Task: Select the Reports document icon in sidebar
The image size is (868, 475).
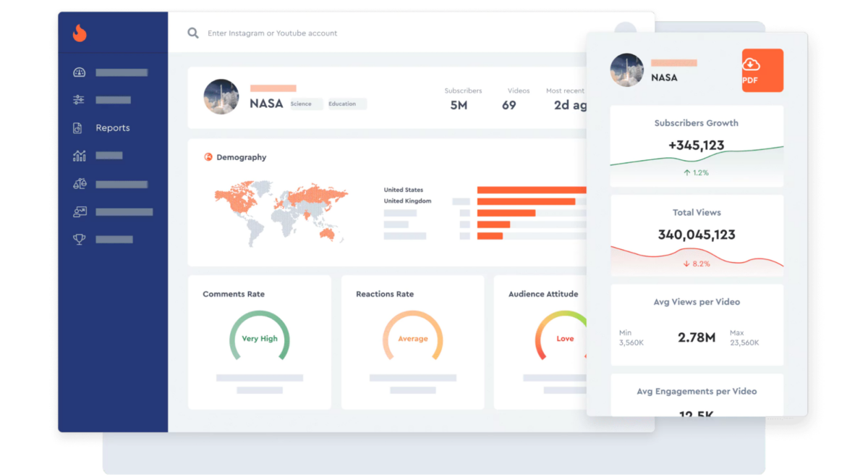Action: point(79,127)
